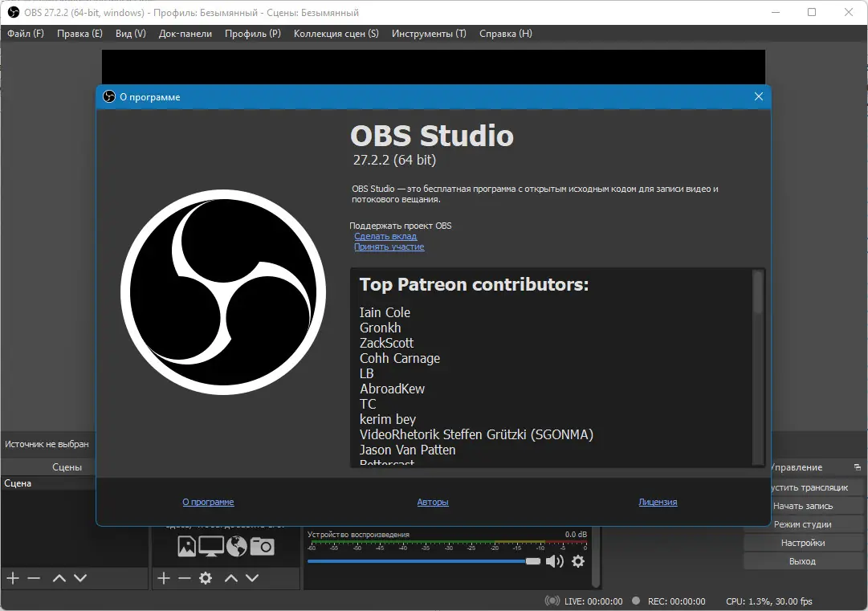Open the Коллекция сцен menu
Image resolution: width=868 pixels, height=611 pixels.
[336, 34]
